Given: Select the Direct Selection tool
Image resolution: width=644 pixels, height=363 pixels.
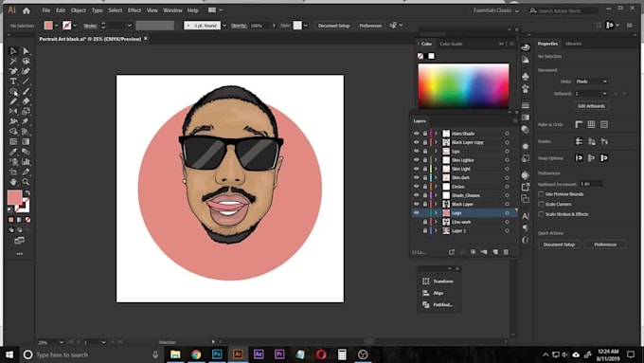Looking at the screenshot, I should click(26, 50).
